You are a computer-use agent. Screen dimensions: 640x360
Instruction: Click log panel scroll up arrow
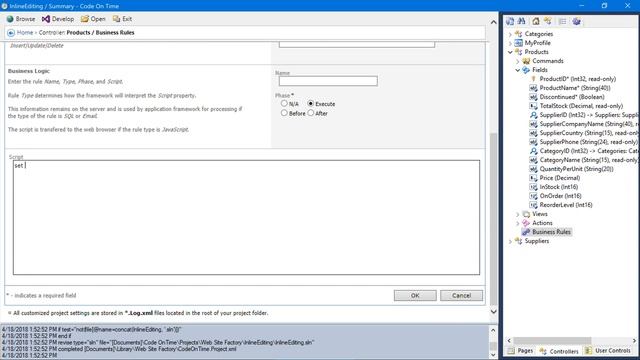click(x=493, y=330)
